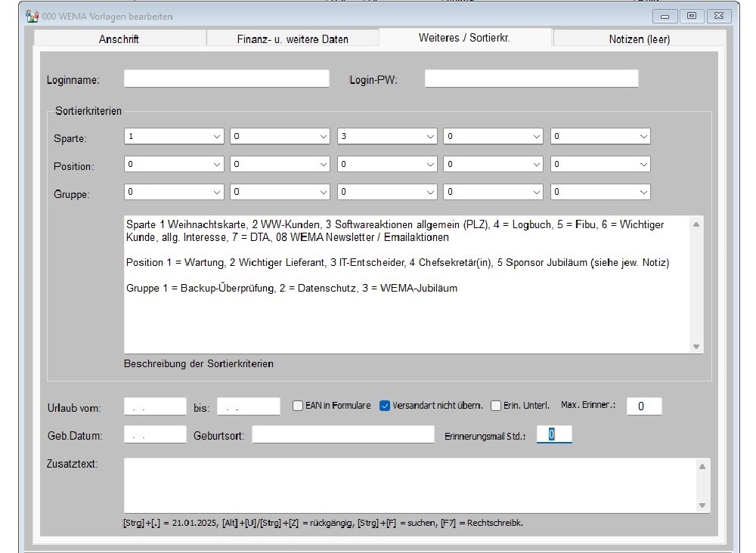Open fifth Gruppe dropdown
756x553 pixels.
[600, 192]
